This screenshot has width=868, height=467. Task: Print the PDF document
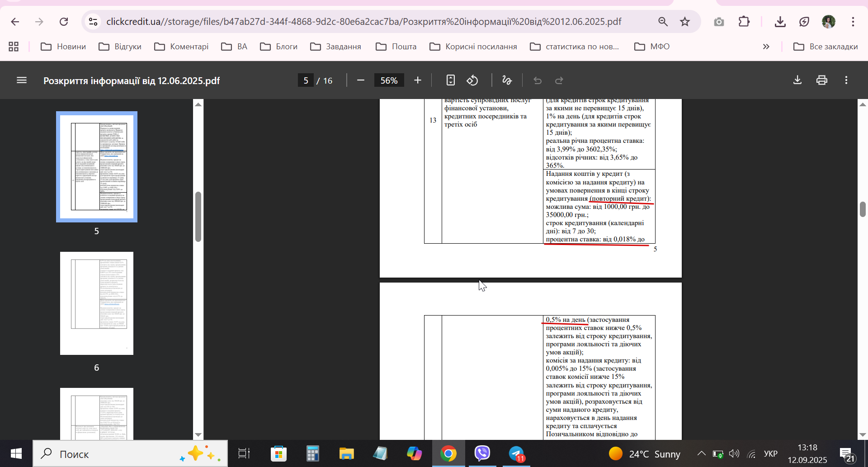822,80
